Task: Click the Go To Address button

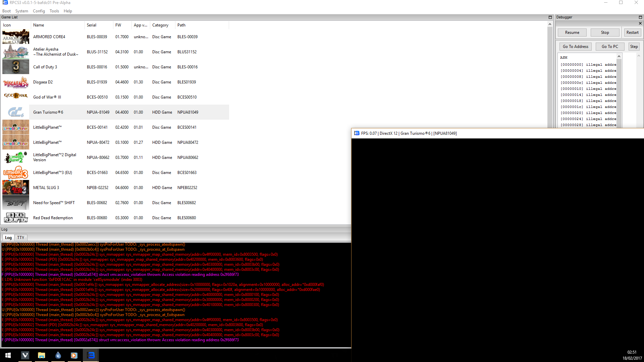Action: (575, 47)
